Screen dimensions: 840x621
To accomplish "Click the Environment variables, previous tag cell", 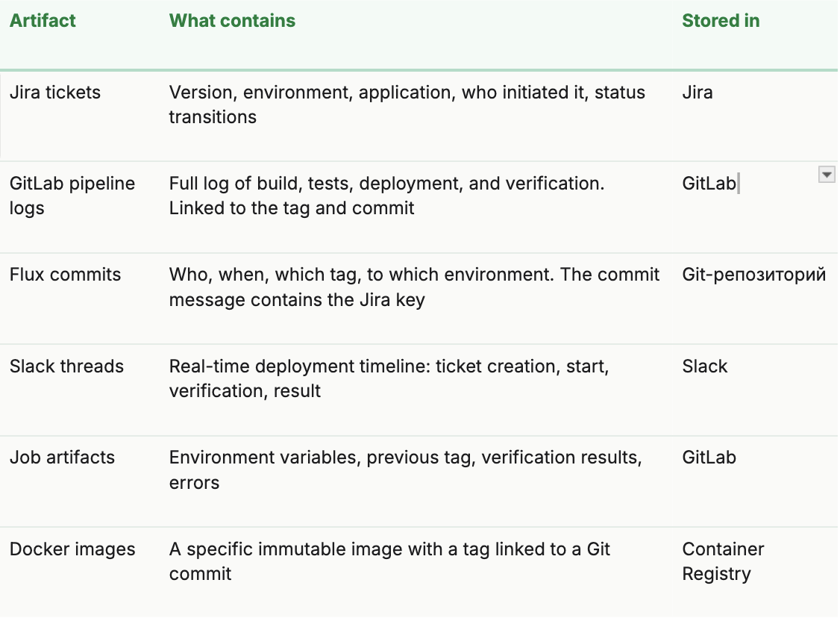I will pos(405,469).
